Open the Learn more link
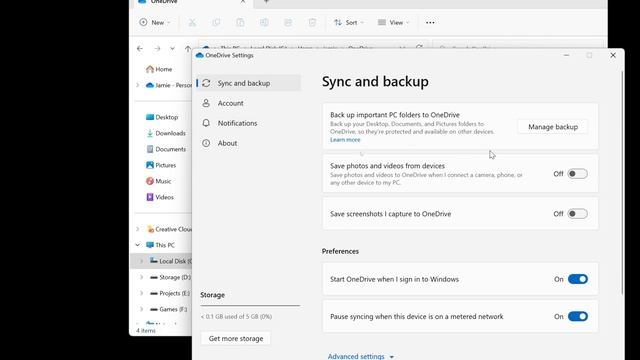This screenshot has width=640, height=360. (345, 140)
